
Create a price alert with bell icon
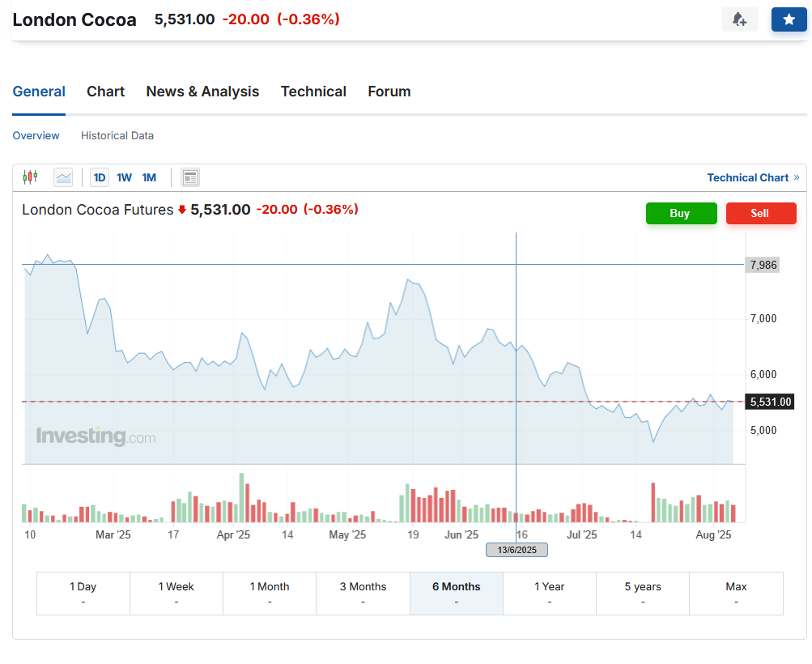pos(739,19)
